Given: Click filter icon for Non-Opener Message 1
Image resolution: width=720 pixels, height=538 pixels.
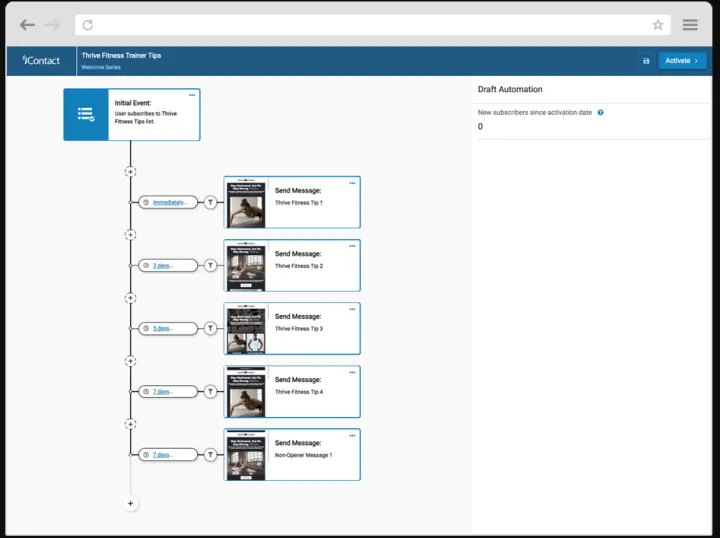Looking at the screenshot, I should (x=210, y=454).
